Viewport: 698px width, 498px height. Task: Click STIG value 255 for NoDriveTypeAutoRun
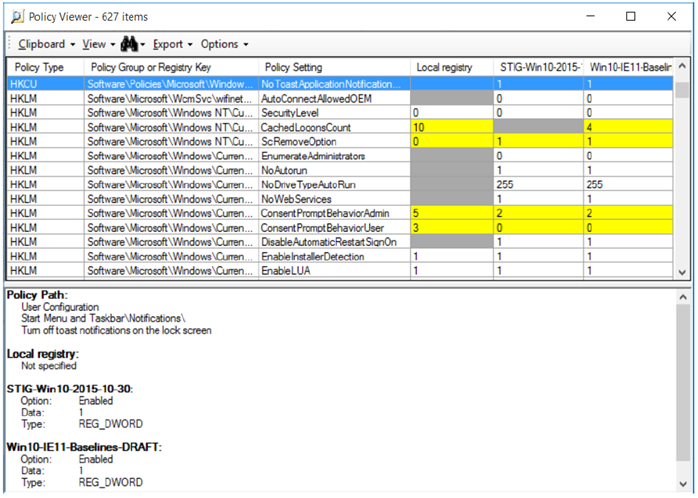tap(538, 184)
